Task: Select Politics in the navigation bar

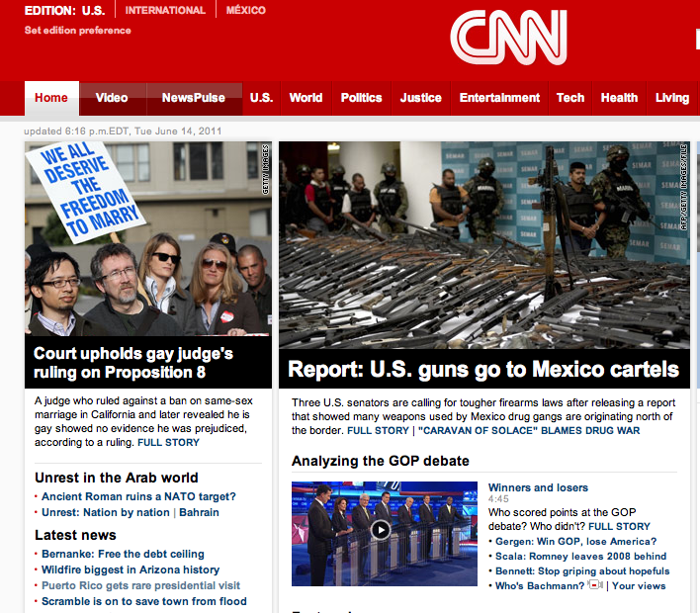Action: [x=361, y=98]
